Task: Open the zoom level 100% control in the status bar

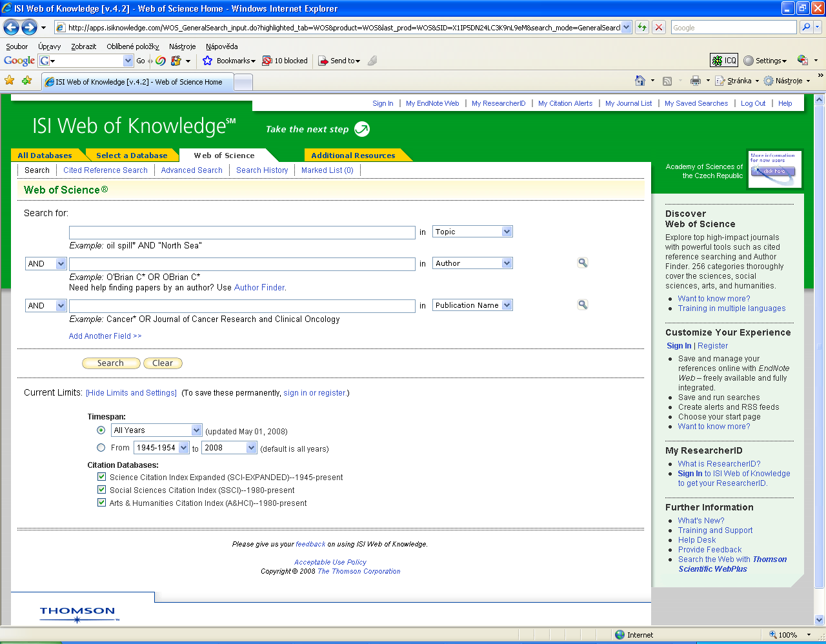Action: tap(791, 635)
